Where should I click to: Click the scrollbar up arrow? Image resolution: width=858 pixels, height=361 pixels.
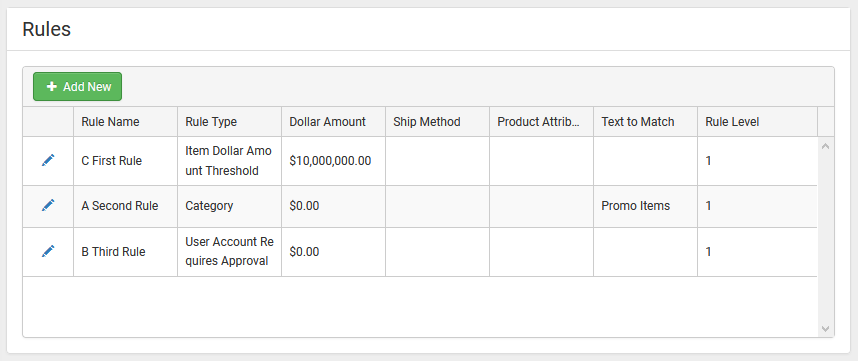[x=826, y=146]
